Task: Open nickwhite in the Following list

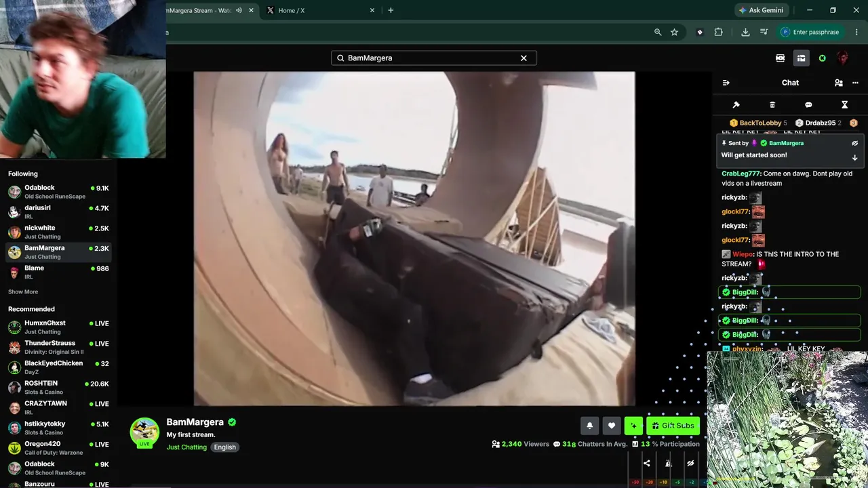Action: (58, 232)
